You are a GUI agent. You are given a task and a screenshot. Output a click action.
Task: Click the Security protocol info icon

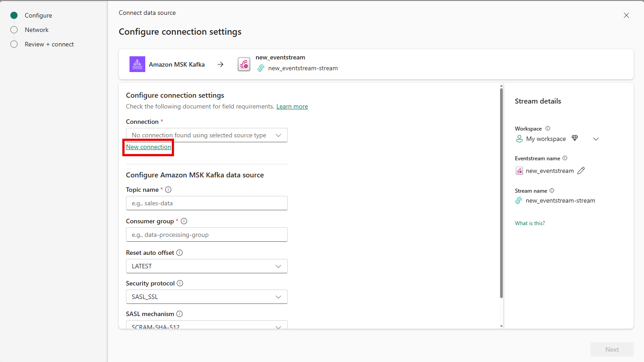pyautogui.click(x=180, y=284)
